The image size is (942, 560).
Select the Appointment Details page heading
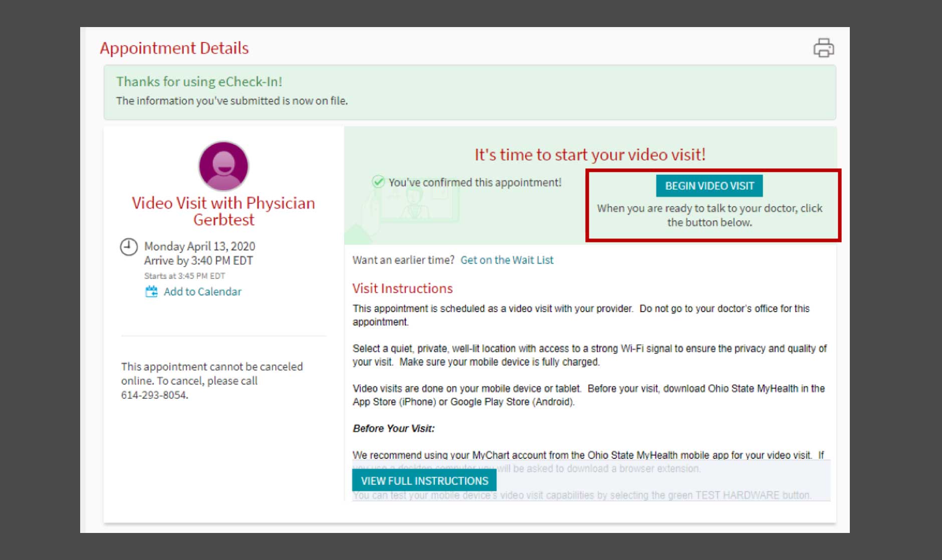click(174, 48)
